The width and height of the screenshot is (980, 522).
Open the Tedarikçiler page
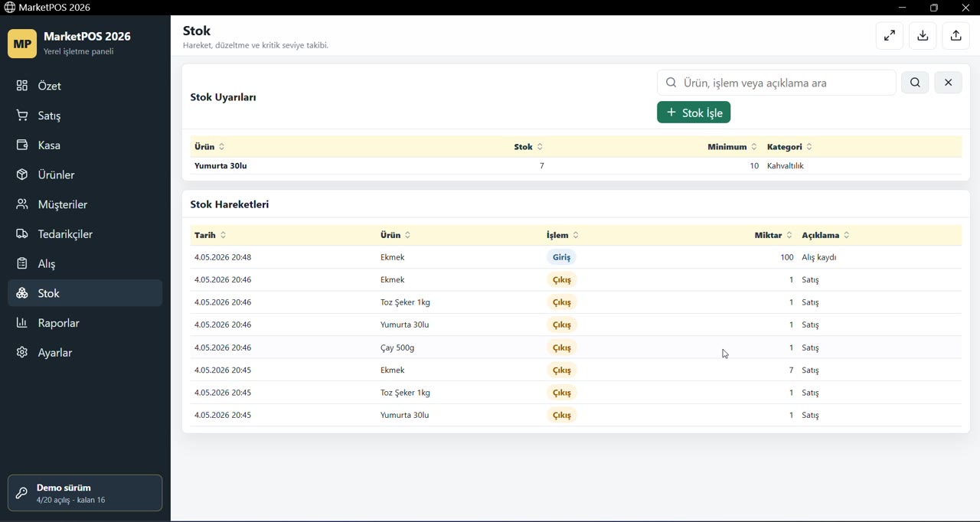tap(85, 234)
